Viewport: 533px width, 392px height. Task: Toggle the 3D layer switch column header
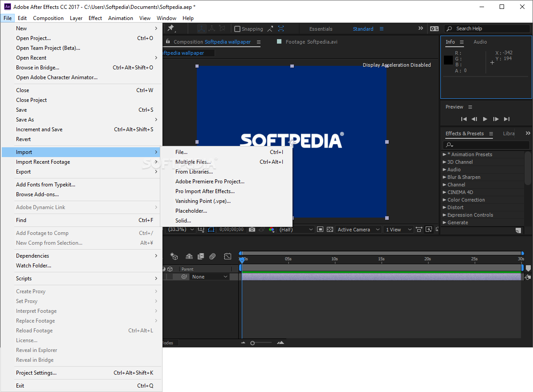tap(170, 269)
